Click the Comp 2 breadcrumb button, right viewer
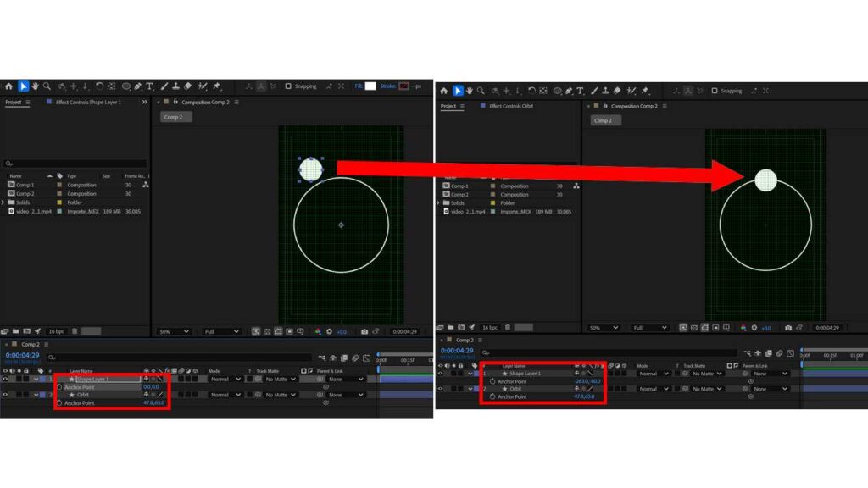 pos(605,120)
